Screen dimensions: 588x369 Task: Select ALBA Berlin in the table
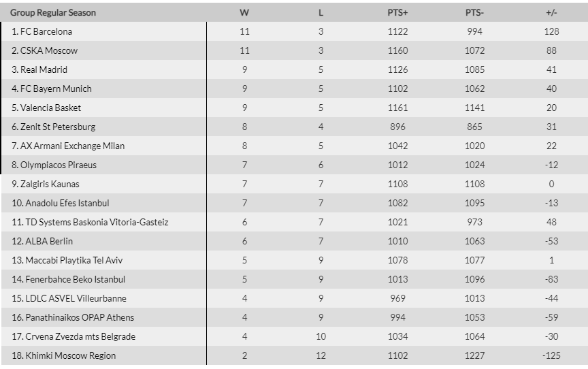point(49,241)
